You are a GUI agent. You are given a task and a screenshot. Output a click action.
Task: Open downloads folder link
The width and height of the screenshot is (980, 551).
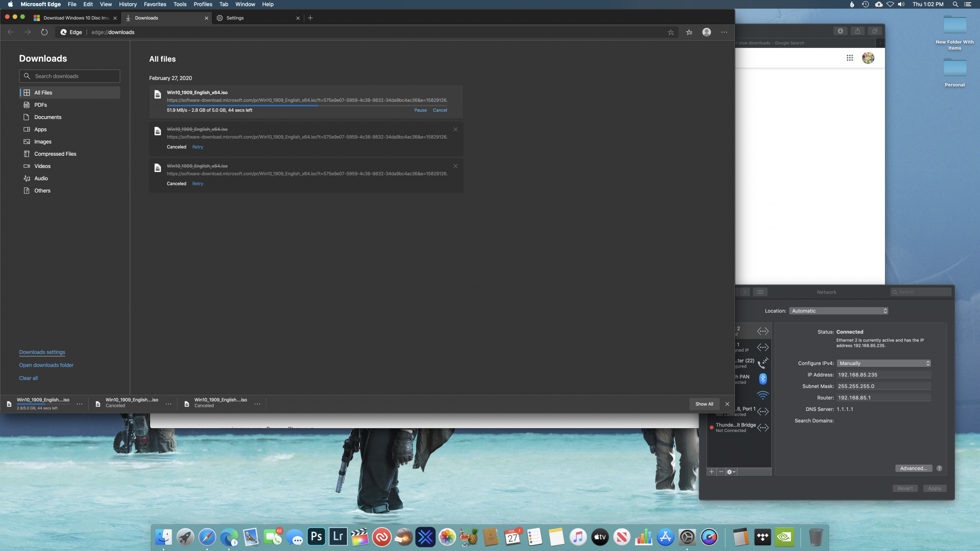tap(46, 365)
